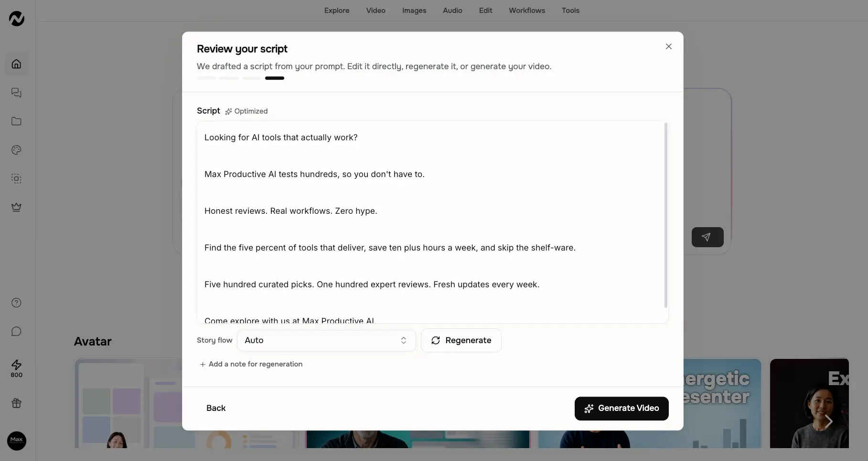This screenshot has width=868, height=461.
Task: Click the Back button
Action: click(x=216, y=408)
